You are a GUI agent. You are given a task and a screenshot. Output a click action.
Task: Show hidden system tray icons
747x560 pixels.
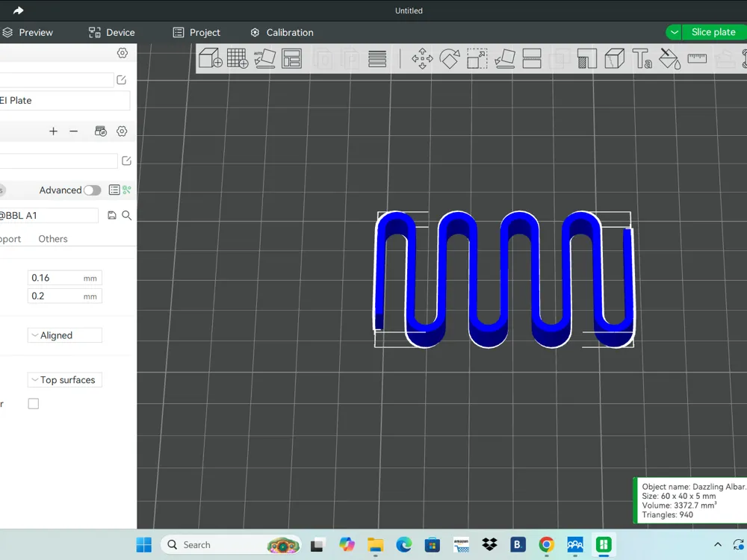(x=717, y=545)
